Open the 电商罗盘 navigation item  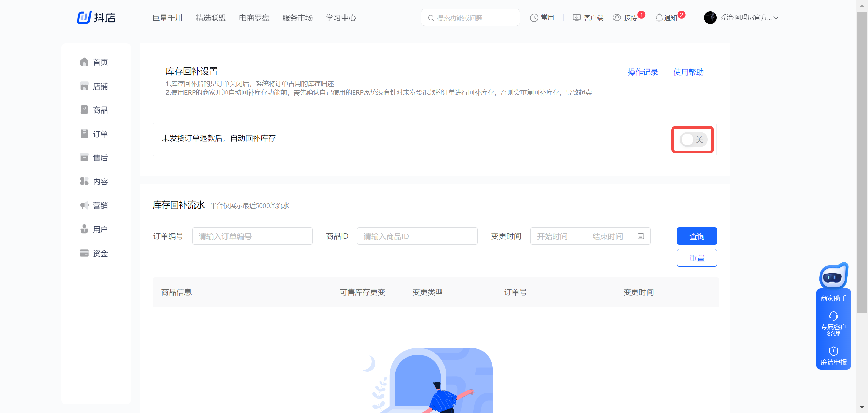click(254, 18)
